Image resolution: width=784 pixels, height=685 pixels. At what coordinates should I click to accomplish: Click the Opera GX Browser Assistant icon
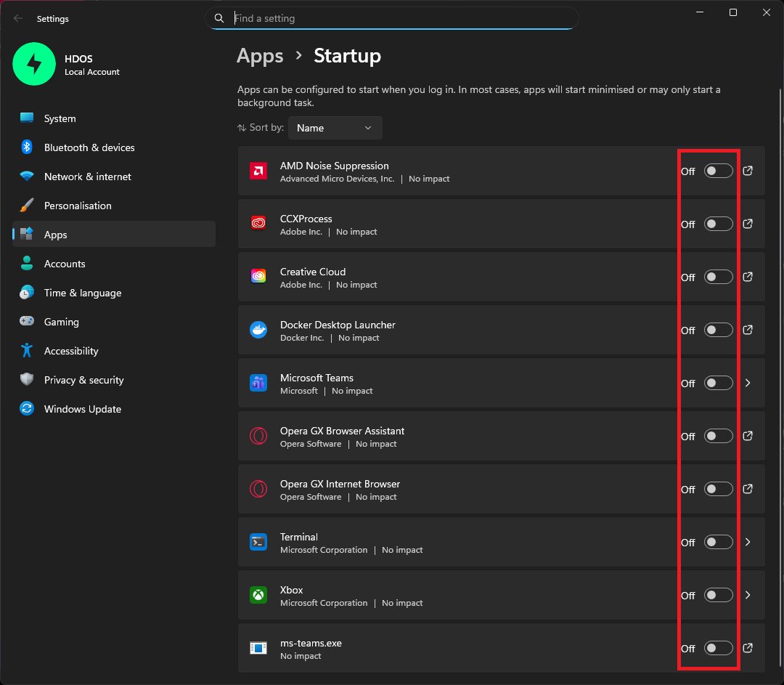tap(258, 437)
